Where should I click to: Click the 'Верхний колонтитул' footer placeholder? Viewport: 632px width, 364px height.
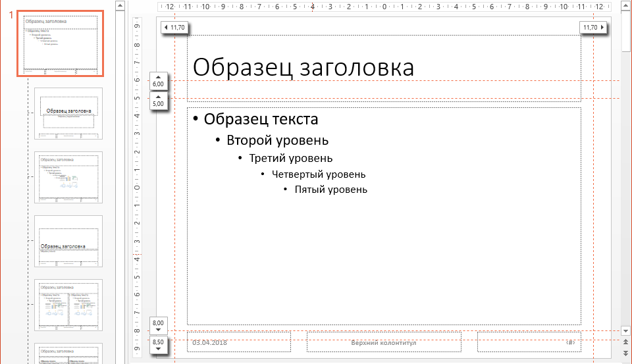pos(384,342)
